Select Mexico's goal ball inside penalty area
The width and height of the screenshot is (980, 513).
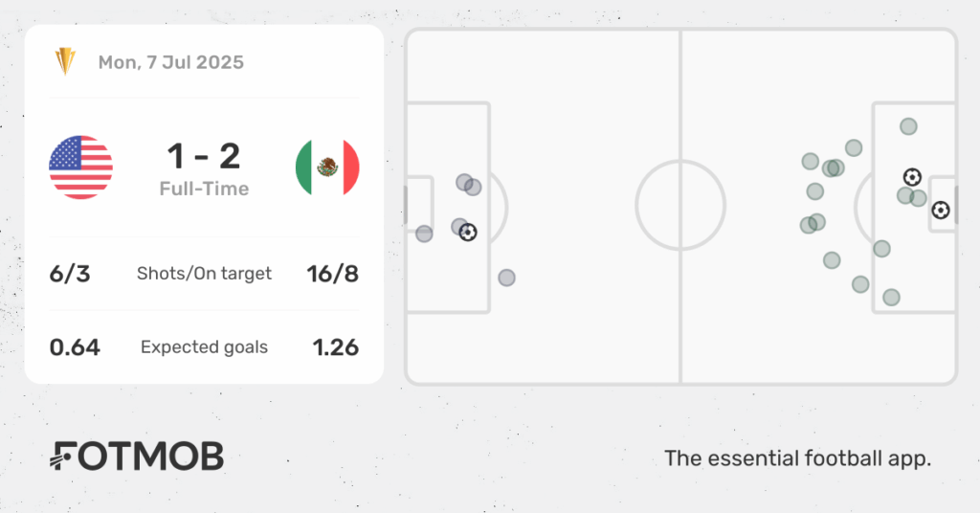[912, 177]
